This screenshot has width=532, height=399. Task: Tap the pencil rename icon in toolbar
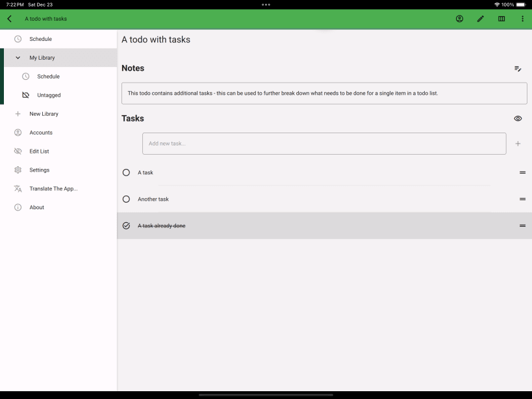pyautogui.click(x=481, y=19)
